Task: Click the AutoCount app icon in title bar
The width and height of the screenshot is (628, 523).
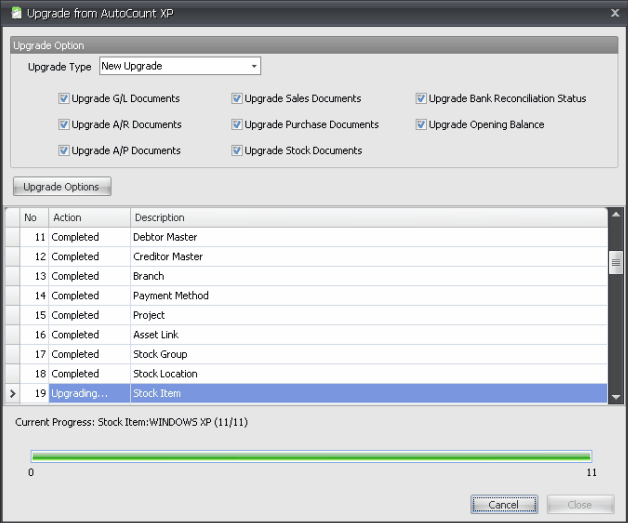Action: [16, 12]
